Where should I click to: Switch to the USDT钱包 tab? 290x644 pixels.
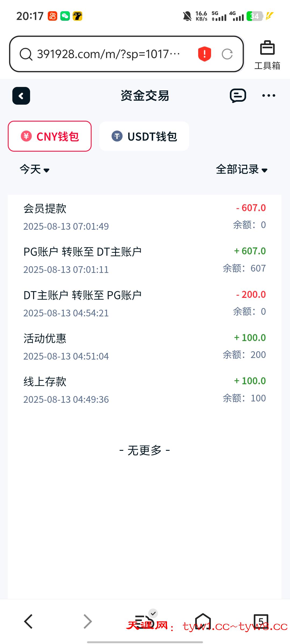pos(144,136)
